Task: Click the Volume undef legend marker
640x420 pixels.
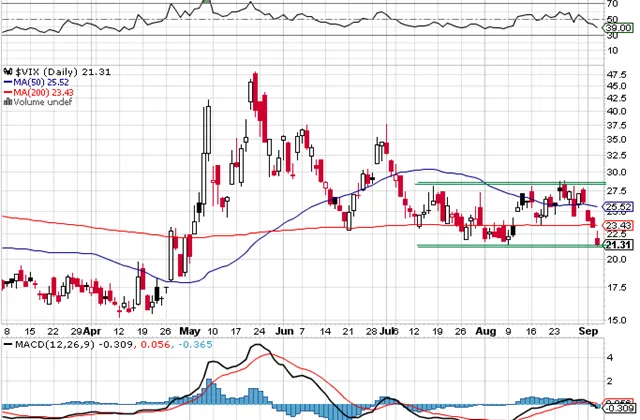Action: click(6, 103)
